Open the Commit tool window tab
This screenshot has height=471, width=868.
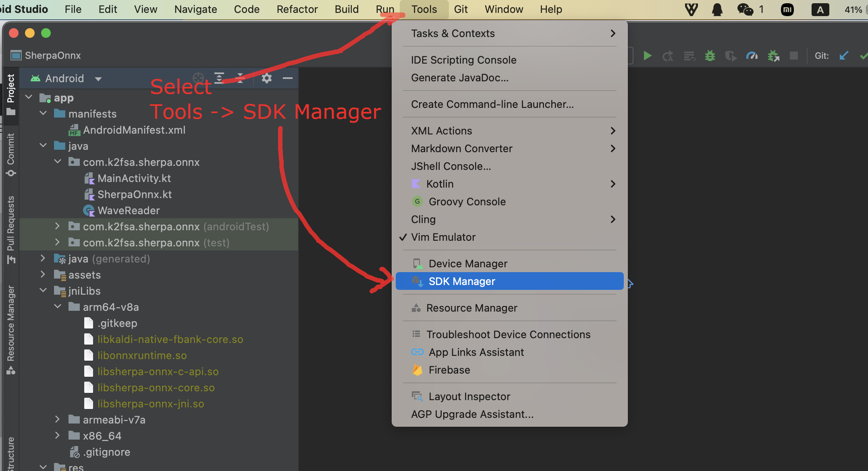coord(11,155)
